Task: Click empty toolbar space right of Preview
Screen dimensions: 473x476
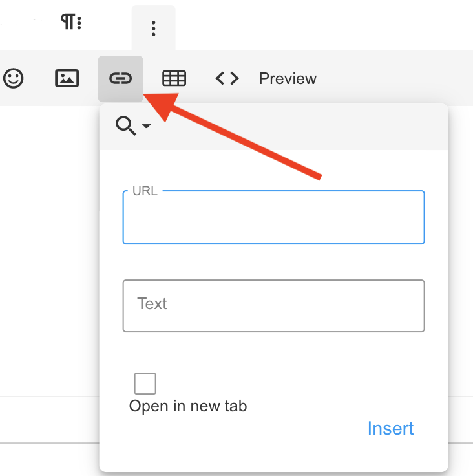Action: coord(394,79)
